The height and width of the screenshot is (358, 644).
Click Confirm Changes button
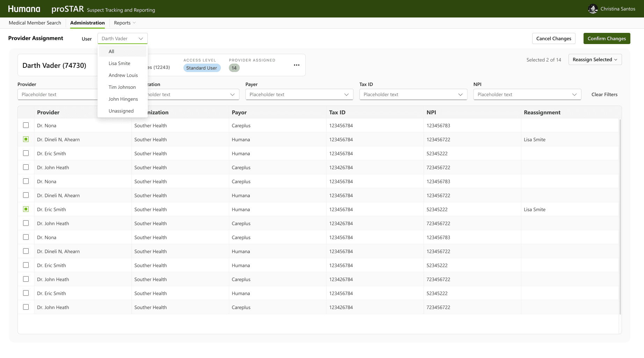[x=607, y=38]
